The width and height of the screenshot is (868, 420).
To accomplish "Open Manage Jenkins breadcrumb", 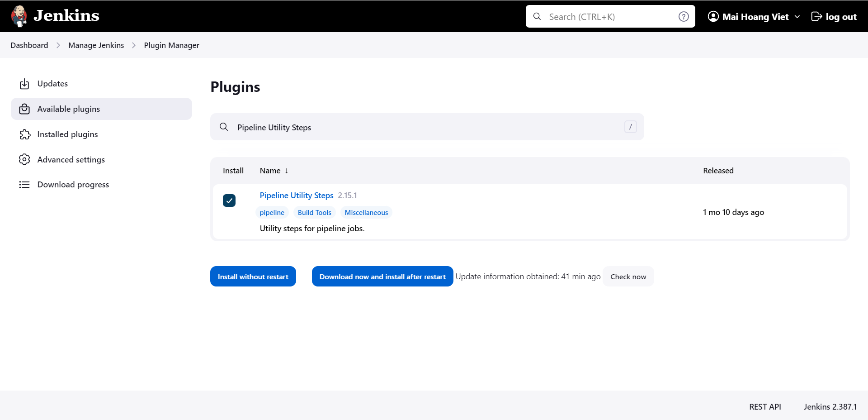I will pyautogui.click(x=96, y=45).
